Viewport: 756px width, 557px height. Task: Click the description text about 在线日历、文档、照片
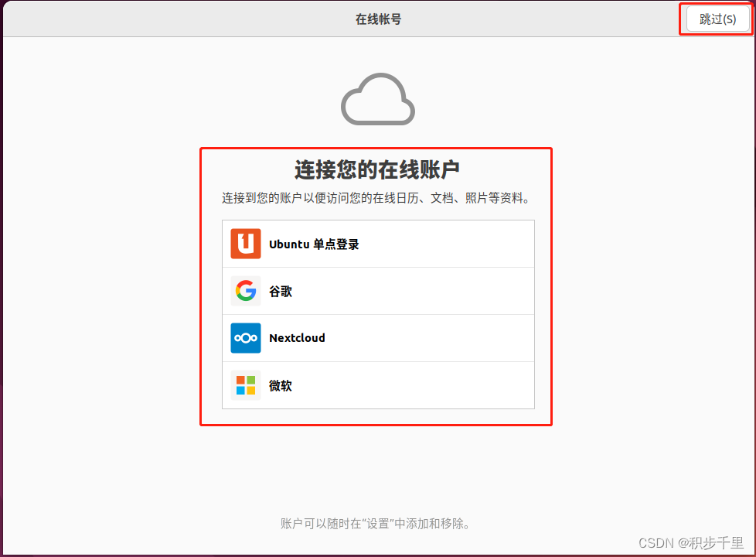[x=376, y=198]
